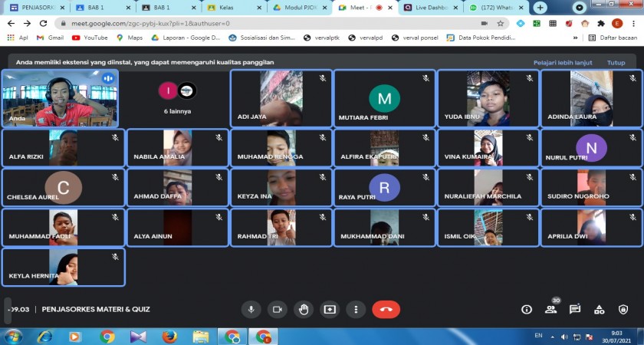Expand hidden bookmarks chevron
The image size is (644, 345).
pos(575,38)
